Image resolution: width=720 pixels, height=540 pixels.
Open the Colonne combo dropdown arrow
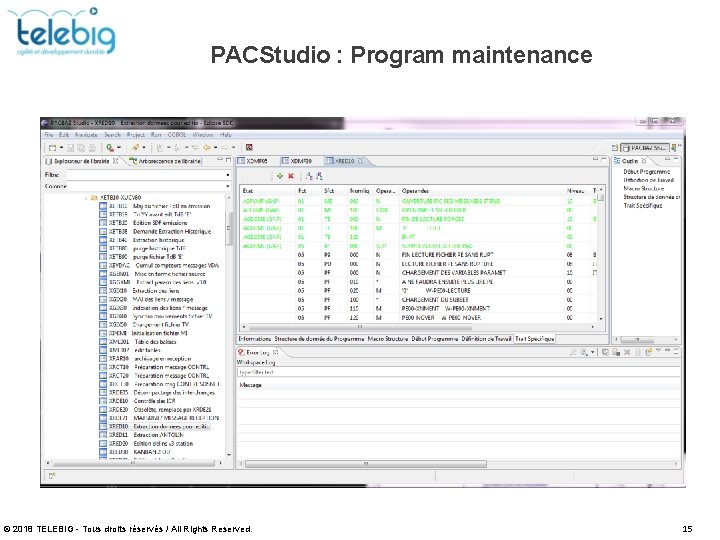point(228,186)
